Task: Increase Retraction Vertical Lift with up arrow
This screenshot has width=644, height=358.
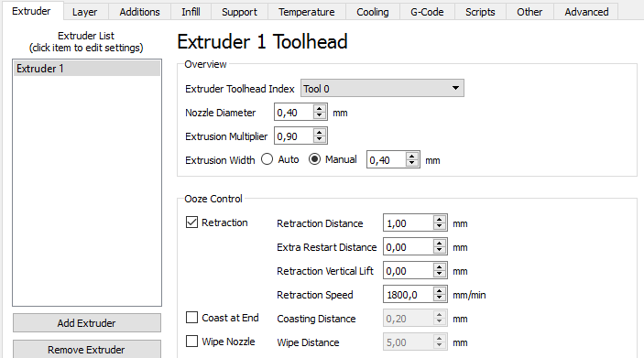Action: 440,266
